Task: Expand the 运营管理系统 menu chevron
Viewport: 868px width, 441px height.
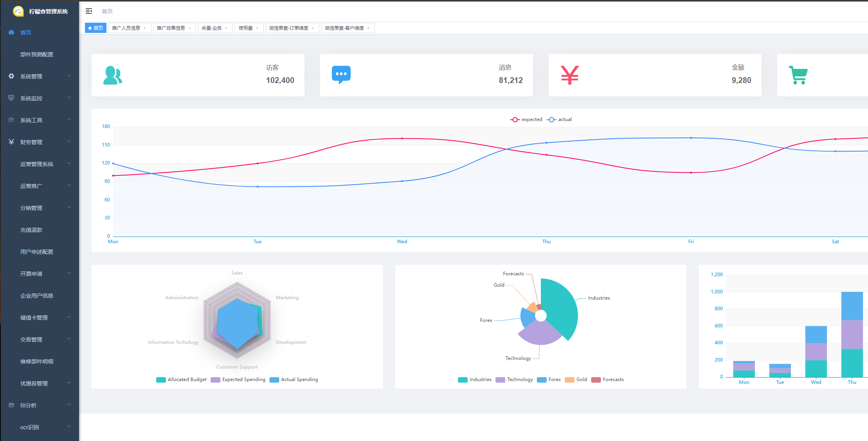Action: point(69,163)
